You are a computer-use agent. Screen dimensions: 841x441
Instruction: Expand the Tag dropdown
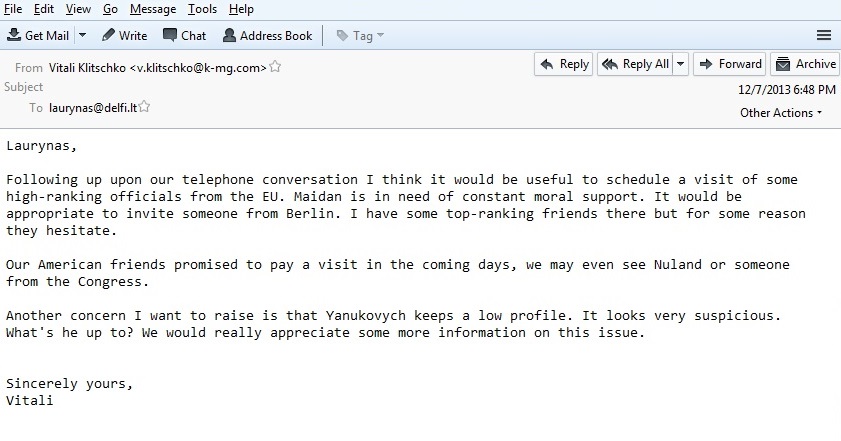pos(360,35)
